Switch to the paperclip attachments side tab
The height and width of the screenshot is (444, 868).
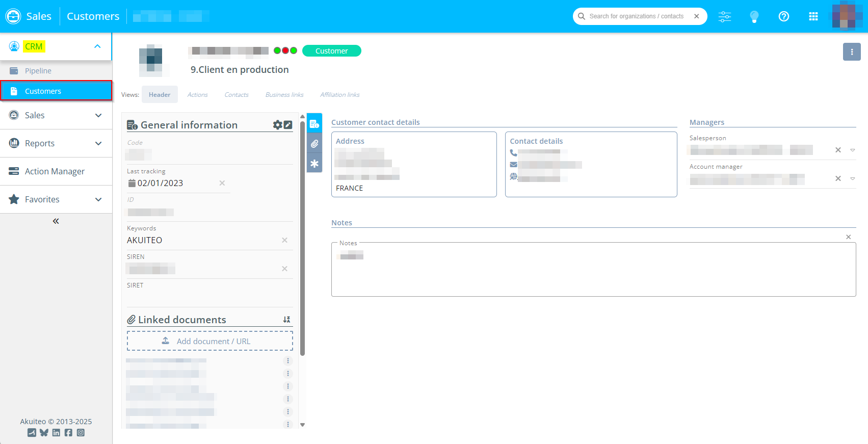(x=314, y=144)
